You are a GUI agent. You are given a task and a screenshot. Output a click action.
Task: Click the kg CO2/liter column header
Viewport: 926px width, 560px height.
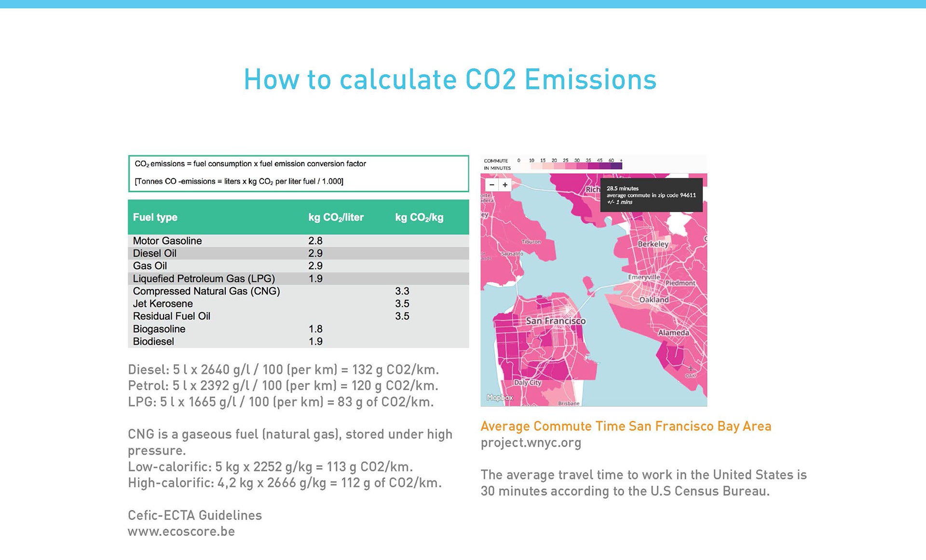336,217
